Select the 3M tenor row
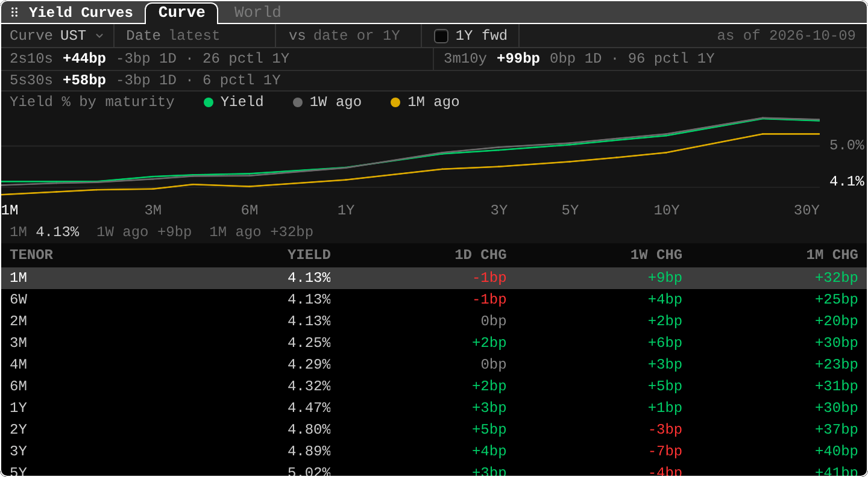Image resolution: width=868 pixels, height=477 pixels. (x=434, y=343)
